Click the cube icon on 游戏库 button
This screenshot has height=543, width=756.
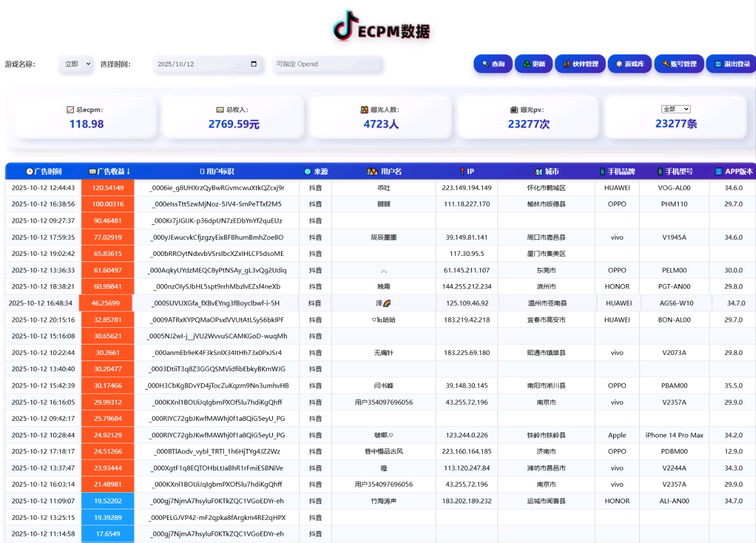coord(619,64)
